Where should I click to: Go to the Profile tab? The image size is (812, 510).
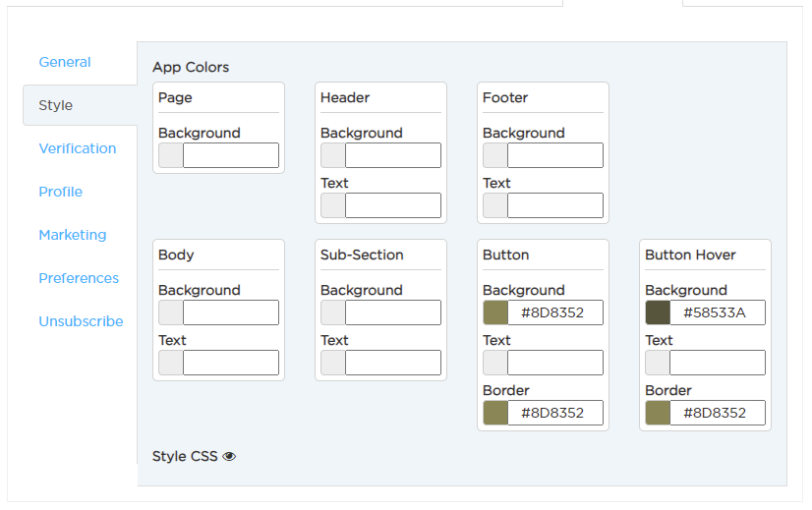61,192
